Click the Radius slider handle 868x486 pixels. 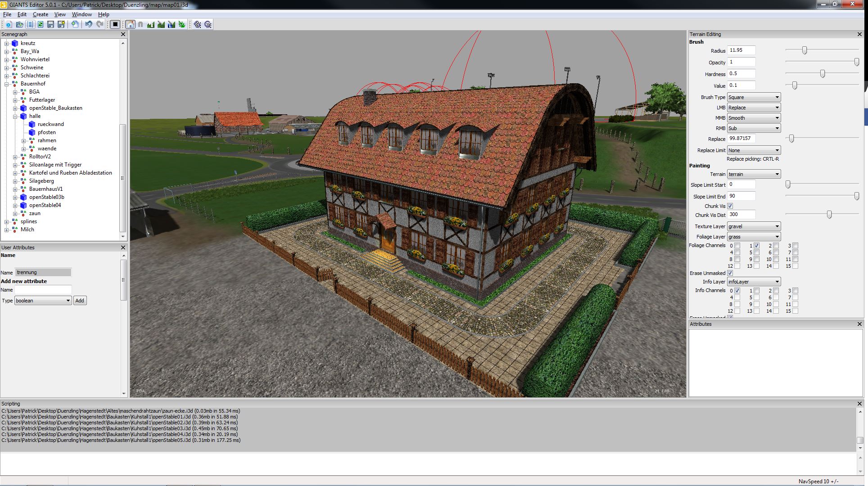805,50
